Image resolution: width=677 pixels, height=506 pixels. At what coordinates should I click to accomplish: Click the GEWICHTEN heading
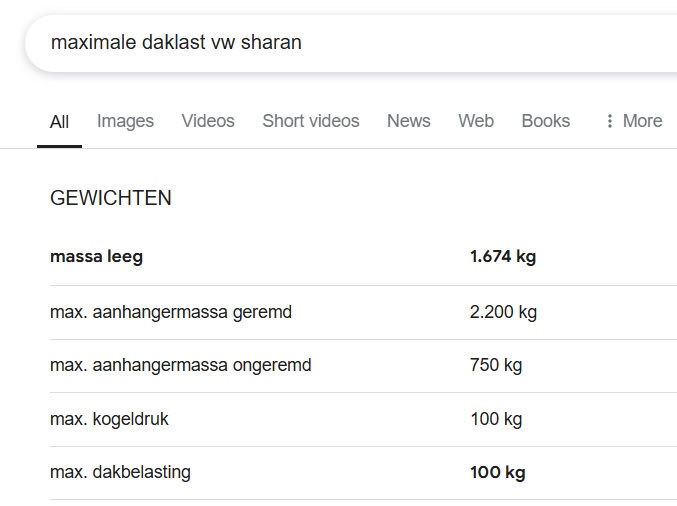pos(111,198)
